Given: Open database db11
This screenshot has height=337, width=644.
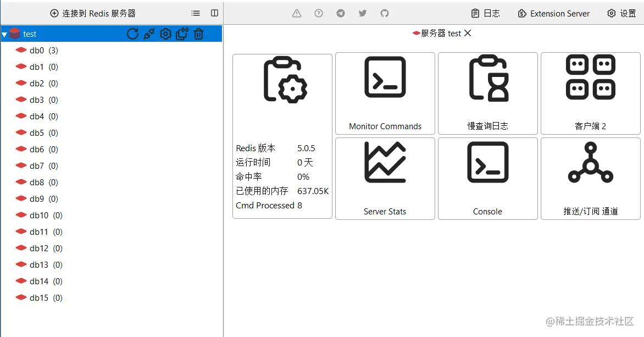Looking at the screenshot, I should tap(38, 232).
